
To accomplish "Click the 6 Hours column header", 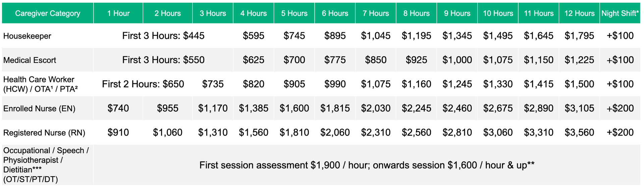I will (335, 13).
